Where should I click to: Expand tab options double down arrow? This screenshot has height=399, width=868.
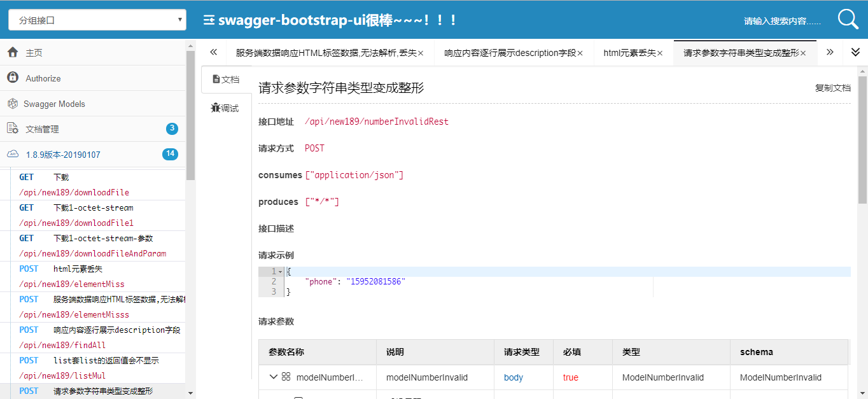tap(855, 53)
